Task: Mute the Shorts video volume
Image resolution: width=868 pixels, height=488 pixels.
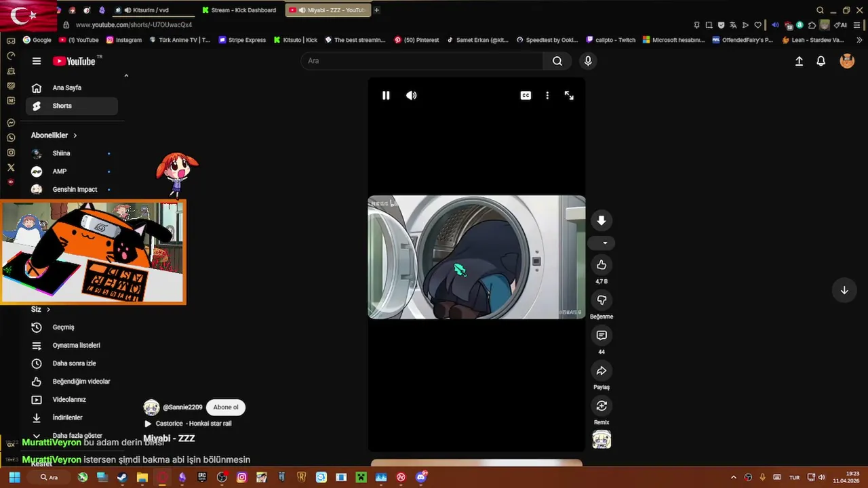Action: coord(412,96)
